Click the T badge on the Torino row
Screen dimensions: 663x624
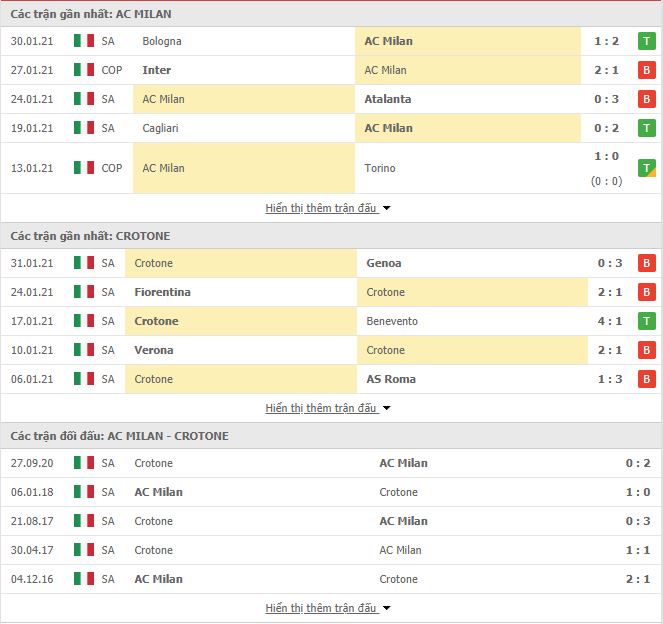(x=646, y=168)
